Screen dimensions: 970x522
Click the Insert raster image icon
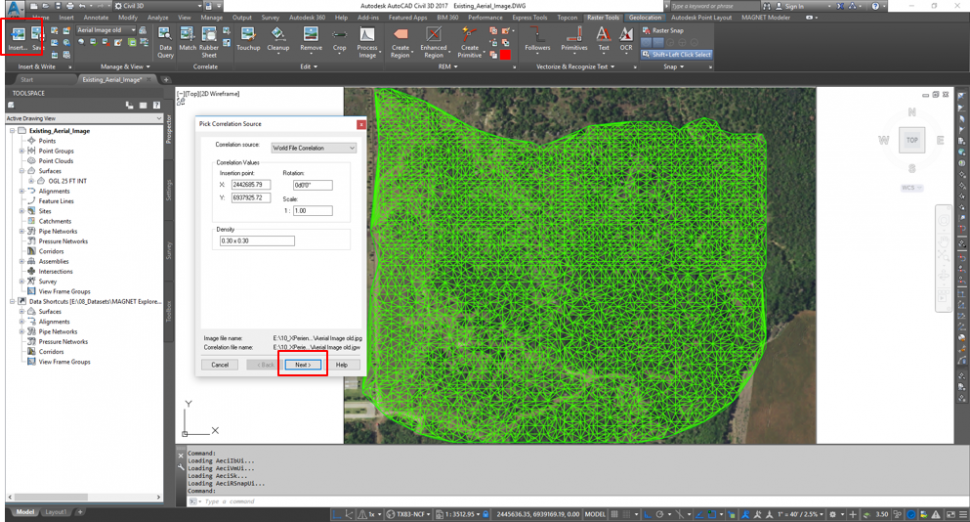coord(17,36)
